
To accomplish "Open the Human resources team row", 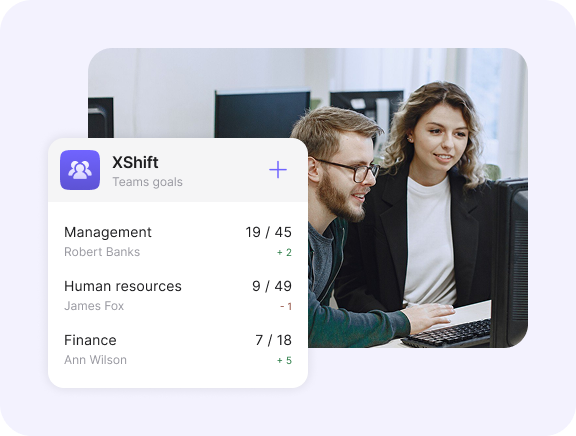I will tap(178, 296).
